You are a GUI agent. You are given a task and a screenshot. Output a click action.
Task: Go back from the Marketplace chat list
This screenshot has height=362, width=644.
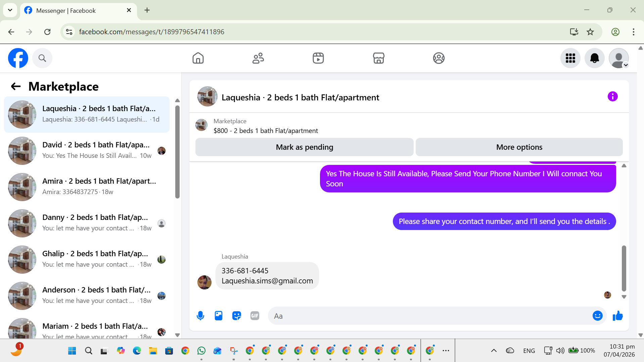[x=16, y=86]
